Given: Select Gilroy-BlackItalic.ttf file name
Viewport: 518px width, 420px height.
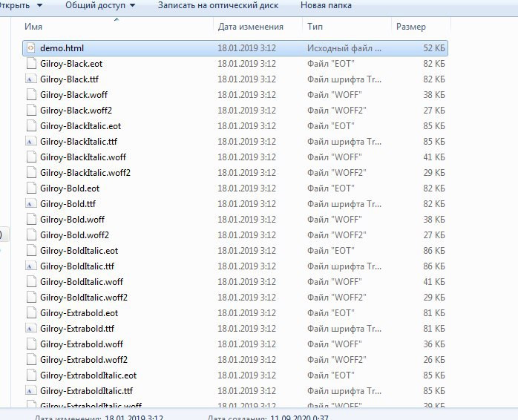Looking at the screenshot, I should (x=79, y=142).
